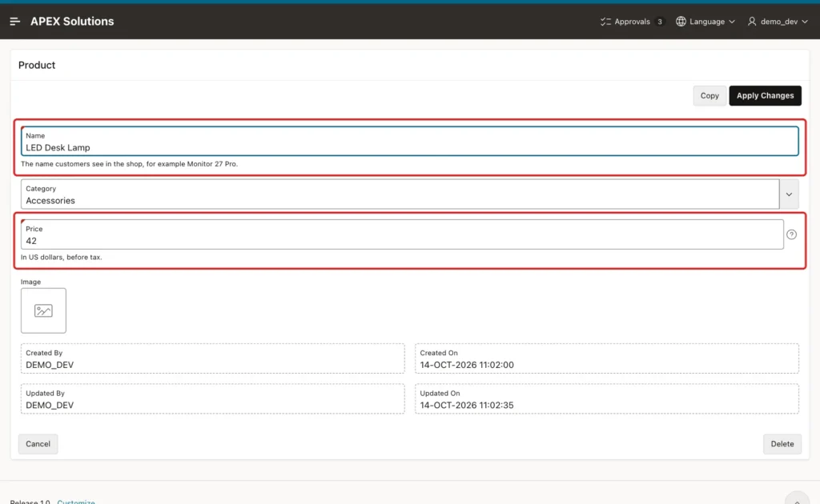Click the Price field help icon

pos(791,234)
